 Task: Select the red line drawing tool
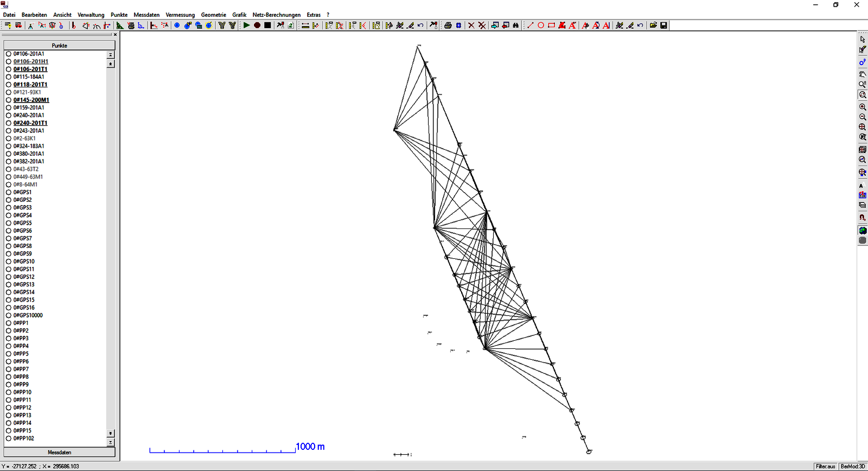[531, 26]
